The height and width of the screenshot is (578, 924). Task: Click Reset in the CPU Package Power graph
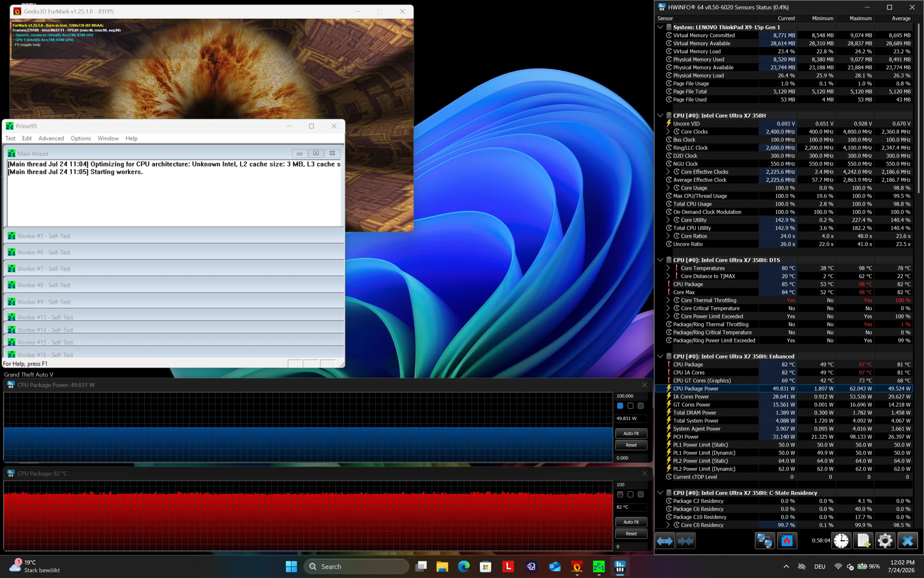[631, 445]
